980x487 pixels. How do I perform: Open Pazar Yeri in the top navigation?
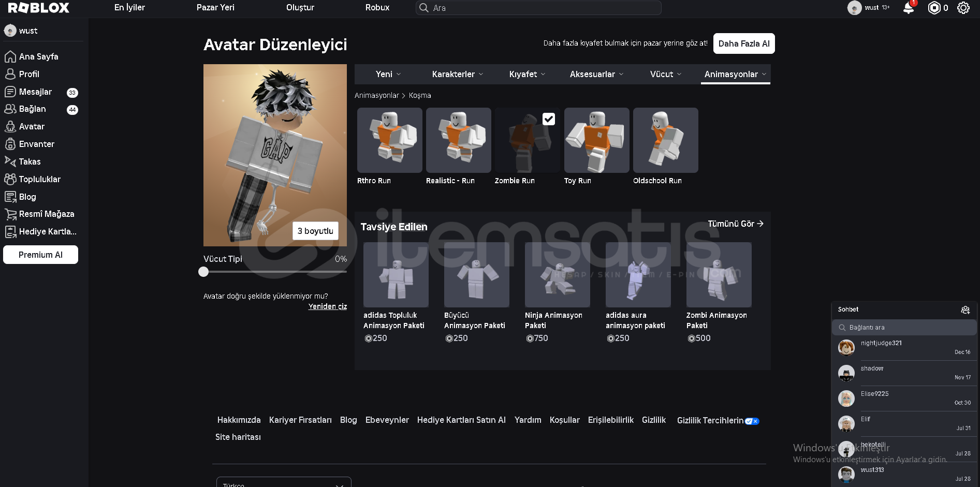point(215,8)
